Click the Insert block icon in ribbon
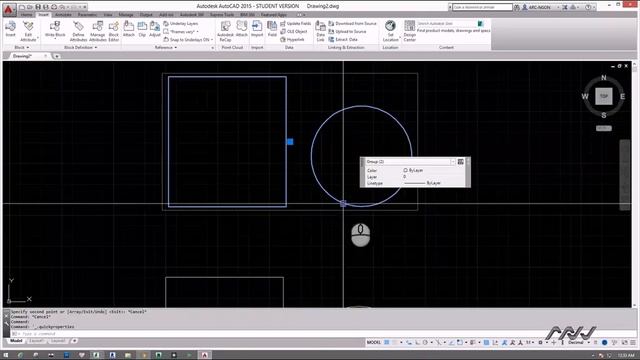This screenshot has height=360, width=640. [11, 29]
